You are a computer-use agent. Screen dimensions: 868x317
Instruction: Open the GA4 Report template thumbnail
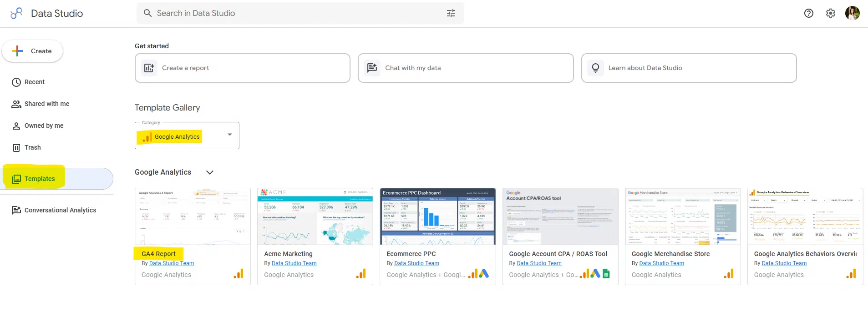click(193, 216)
